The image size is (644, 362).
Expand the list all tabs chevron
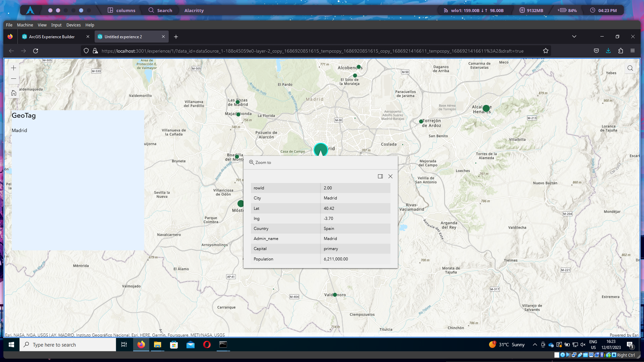(574, 37)
